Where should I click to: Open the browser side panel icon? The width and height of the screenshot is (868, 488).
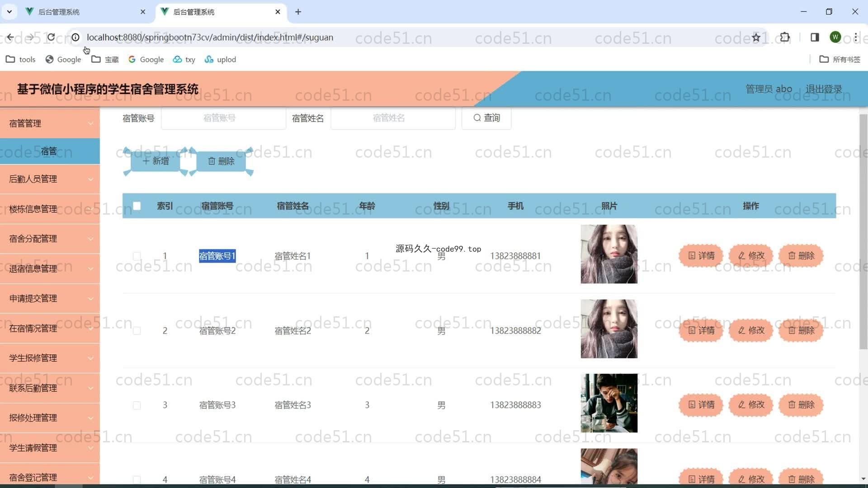tap(815, 37)
